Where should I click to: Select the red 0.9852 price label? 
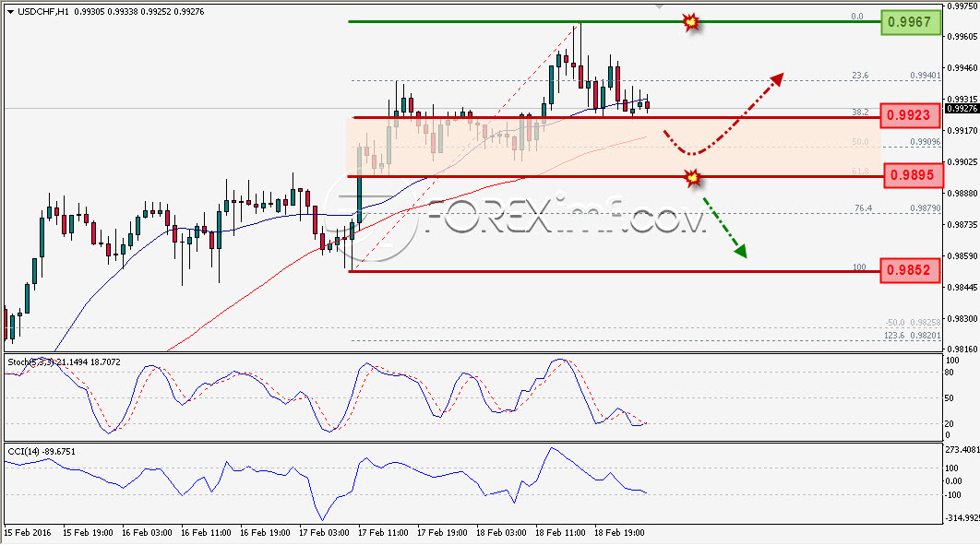click(x=909, y=270)
